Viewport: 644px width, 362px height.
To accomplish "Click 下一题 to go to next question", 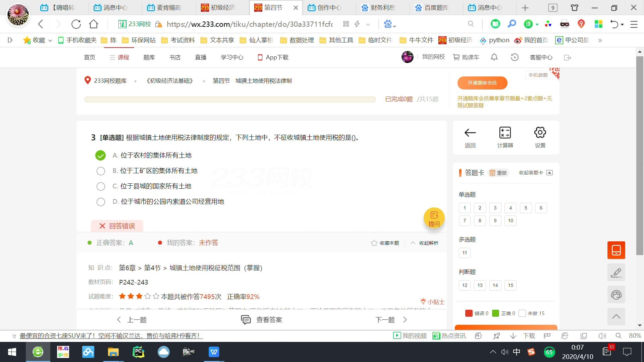I will pyautogui.click(x=385, y=319).
